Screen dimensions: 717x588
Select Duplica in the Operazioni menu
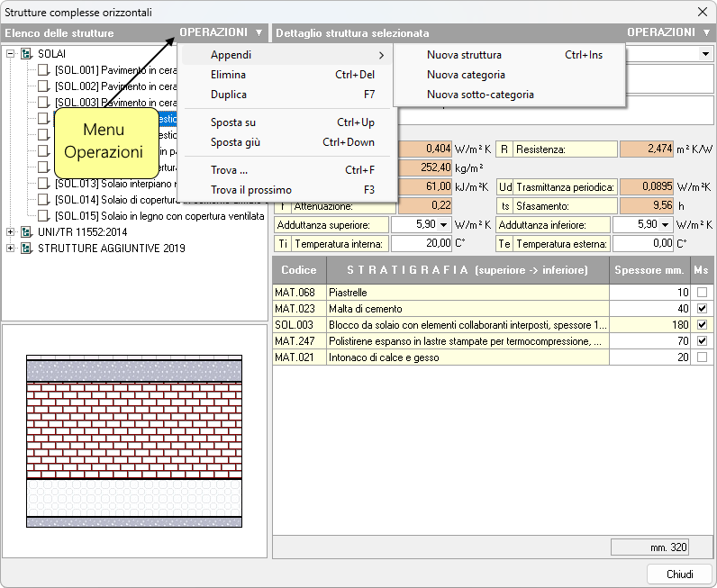[x=229, y=95]
